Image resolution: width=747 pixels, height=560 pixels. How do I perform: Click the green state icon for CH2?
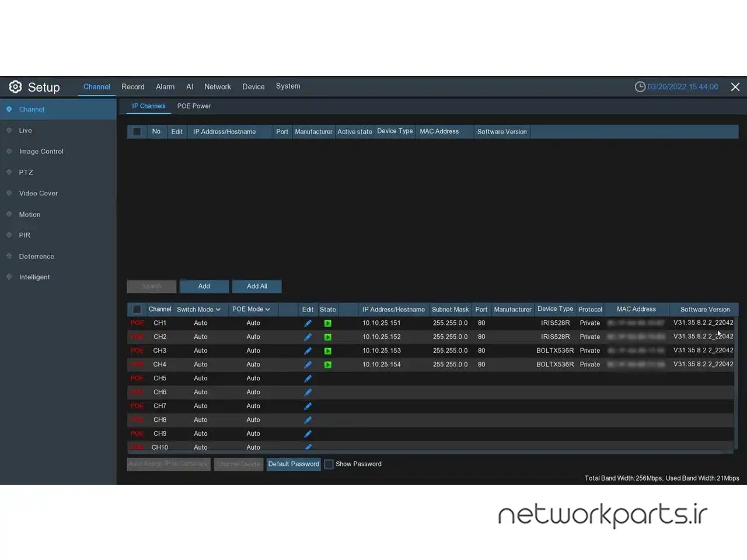(328, 337)
